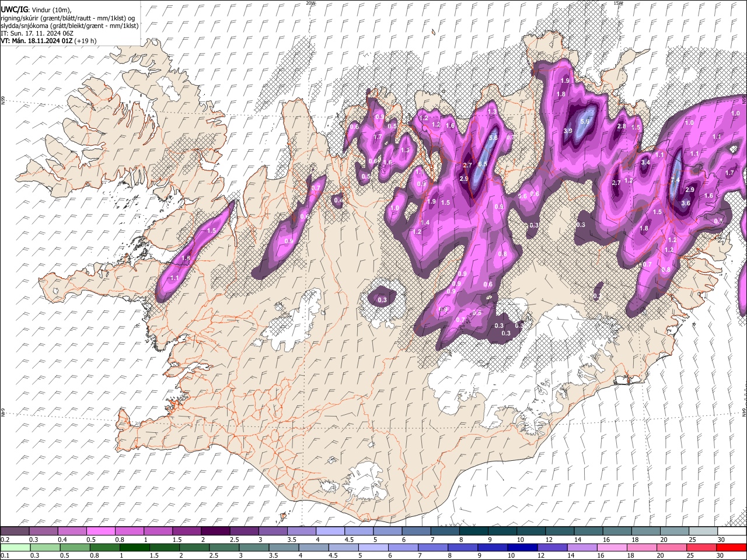The width and height of the screenshot is (747, 560).
Task: Click the bright red lower swatch after 30
Action: pos(731,547)
